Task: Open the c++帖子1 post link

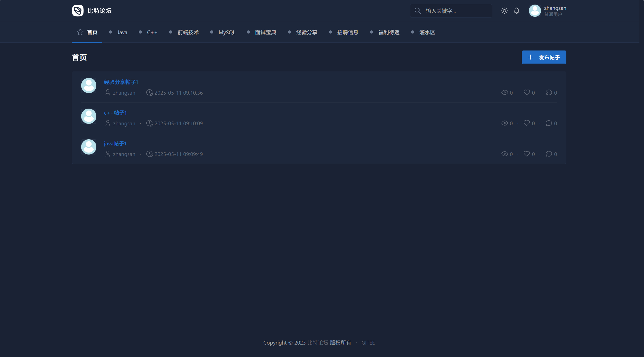Action: (x=115, y=113)
